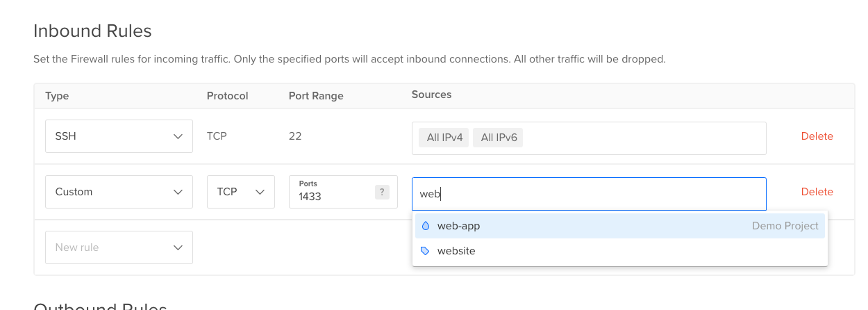Image resolution: width=868 pixels, height=310 pixels.
Task: Click the chevron arrow on New rule
Action: click(x=178, y=248)
